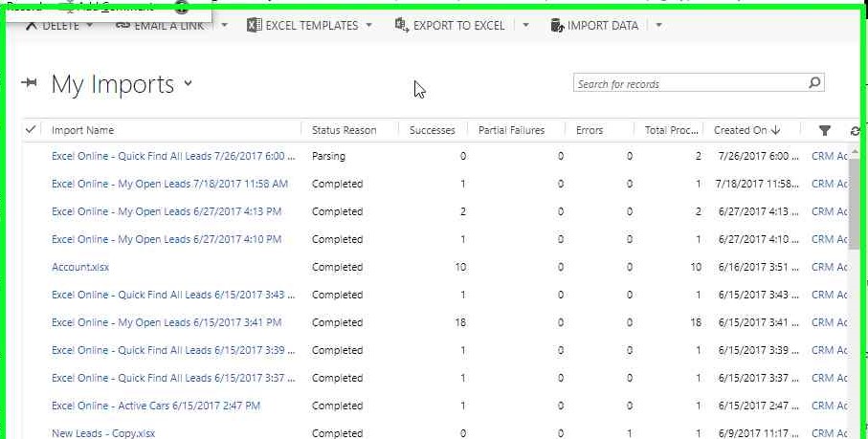Click the pin icon beside My Imports
This screenshot has width=868, height=439.
(29, 84)
